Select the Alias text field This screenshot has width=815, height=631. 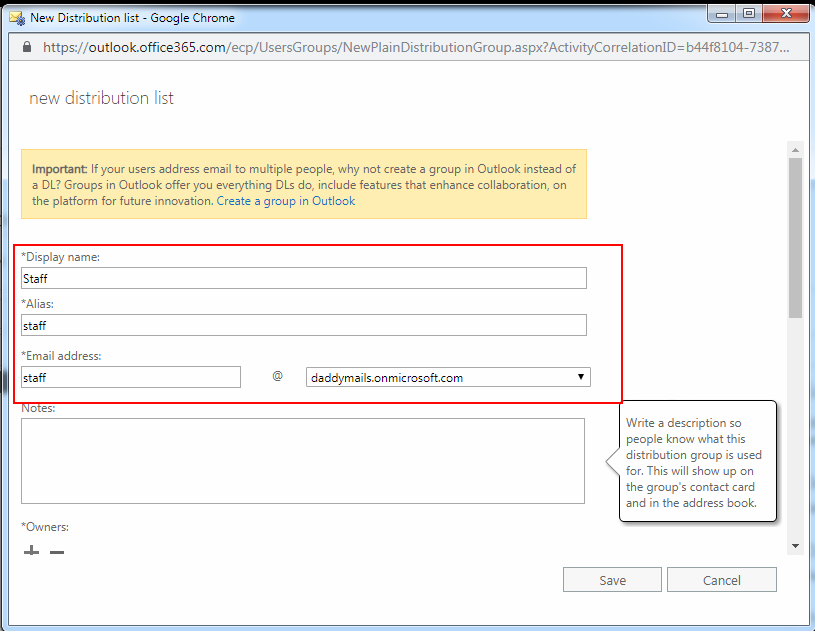tap(300, 325)
